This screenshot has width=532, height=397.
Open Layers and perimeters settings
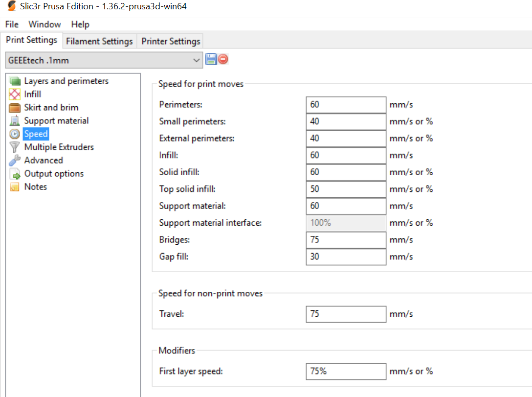click(x=66, y=81)
